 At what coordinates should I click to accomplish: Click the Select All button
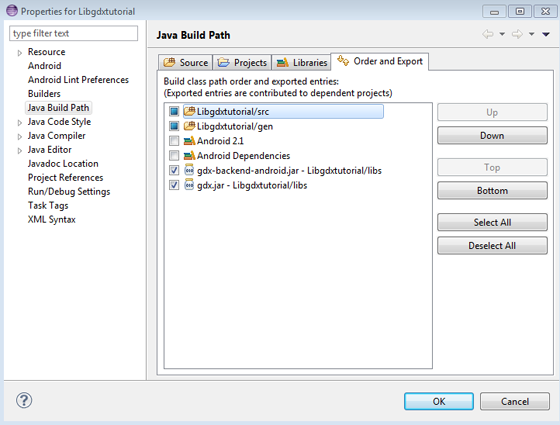492,222
